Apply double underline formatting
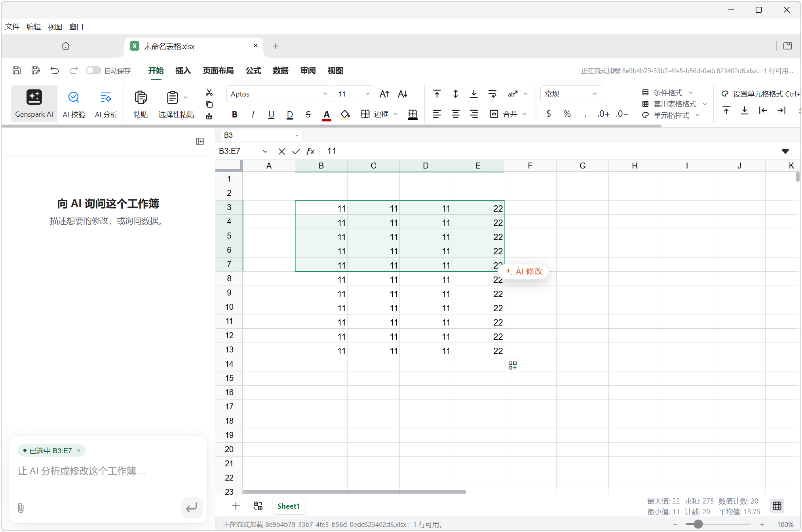Viewport: 802px width, 532px height. pyautogui.click(x=290, y=114)
